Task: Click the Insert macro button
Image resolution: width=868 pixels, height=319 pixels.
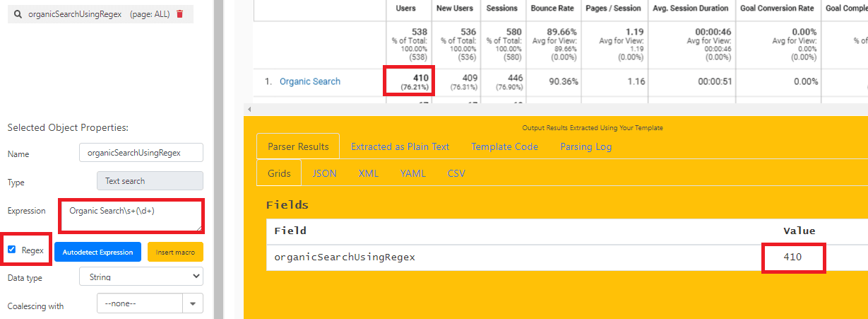Action: pyautogui.click(x=175, y=252)
